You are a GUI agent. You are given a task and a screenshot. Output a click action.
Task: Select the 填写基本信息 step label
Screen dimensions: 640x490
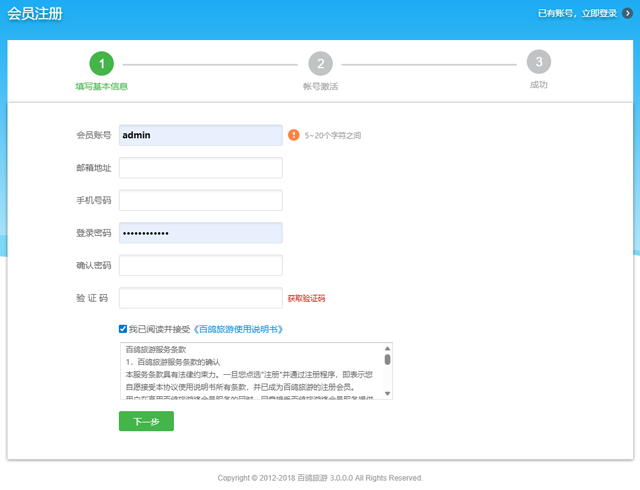click(x=101, y=86)
